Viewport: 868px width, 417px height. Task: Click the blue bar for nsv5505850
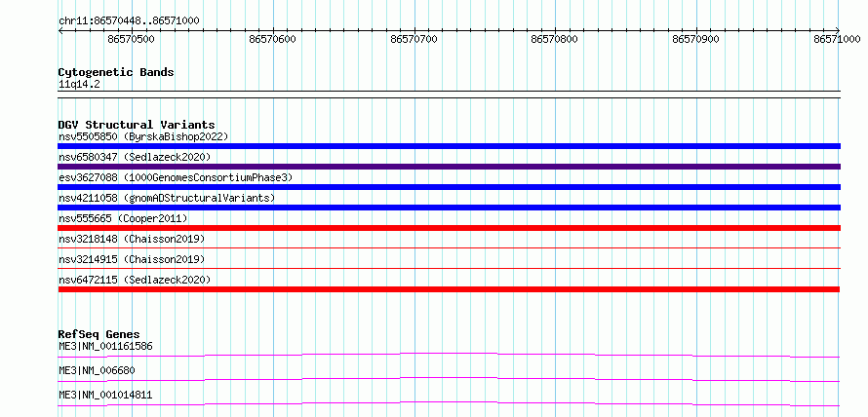449,146
